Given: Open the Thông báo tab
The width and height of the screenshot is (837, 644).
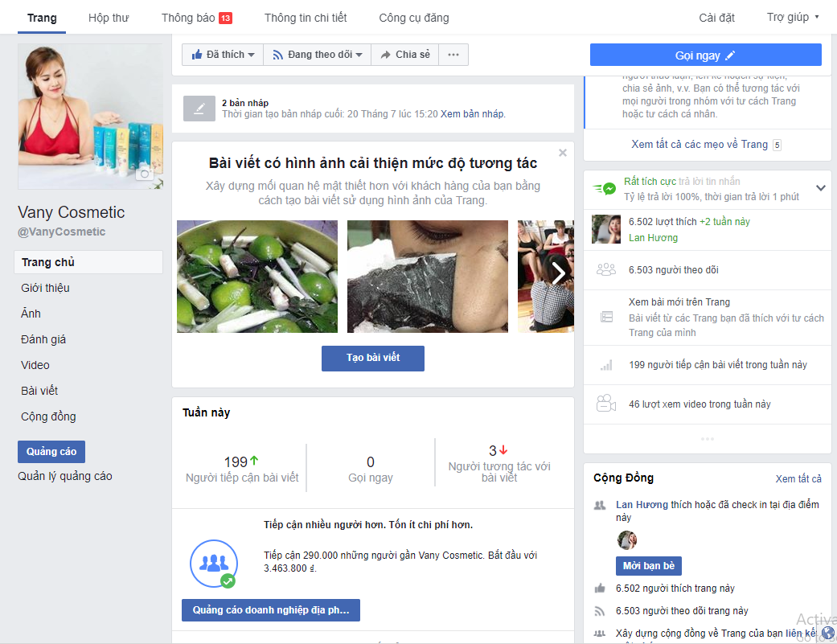Looking at the screenshot, I should coord(197,18).
